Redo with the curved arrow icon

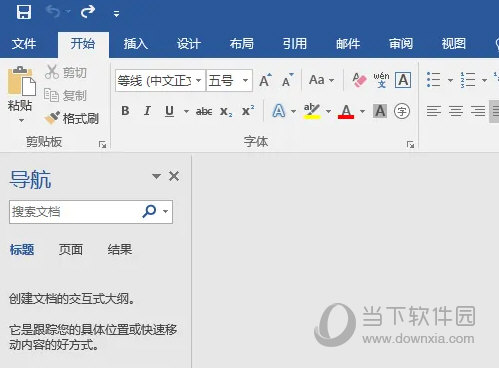click(88, 12)
